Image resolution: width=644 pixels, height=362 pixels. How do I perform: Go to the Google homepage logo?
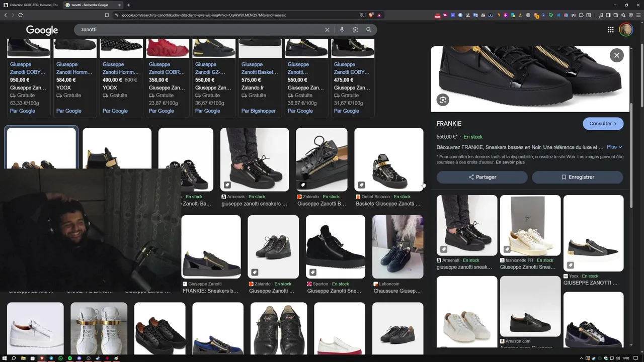coord(42,30)
